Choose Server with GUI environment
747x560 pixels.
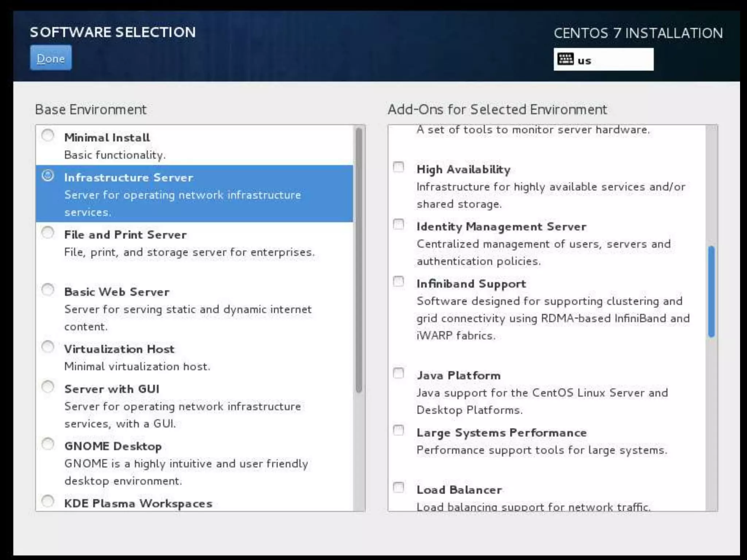pyautogui.click(x=48, y=386)
